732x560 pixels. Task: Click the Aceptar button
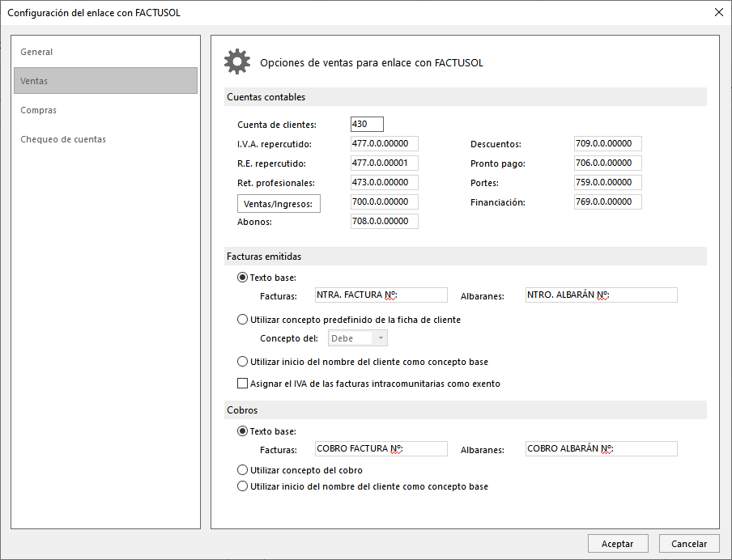pyautogui.click(x=618, y=544)
